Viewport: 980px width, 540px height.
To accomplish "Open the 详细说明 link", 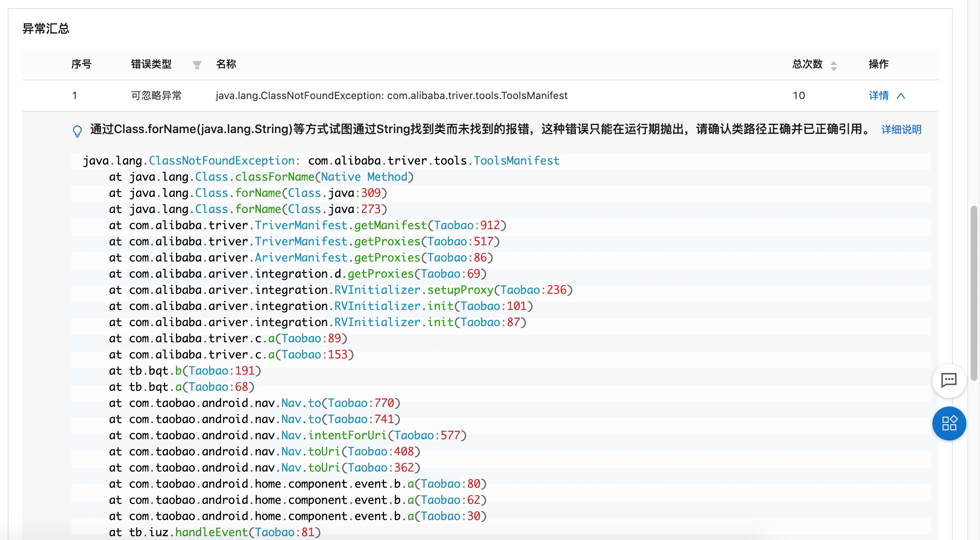I will click(x=901, y=129).
